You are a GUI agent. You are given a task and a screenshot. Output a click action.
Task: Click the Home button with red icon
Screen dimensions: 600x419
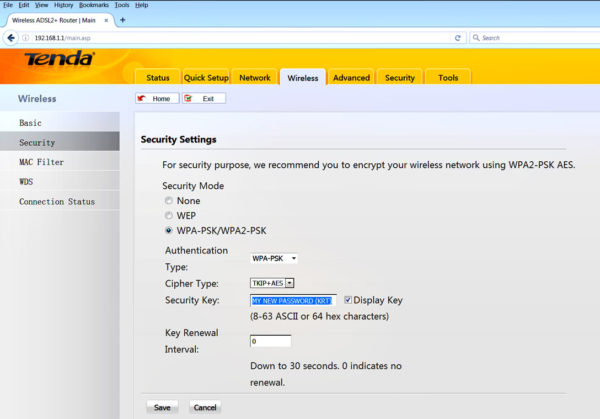(158, 98)
